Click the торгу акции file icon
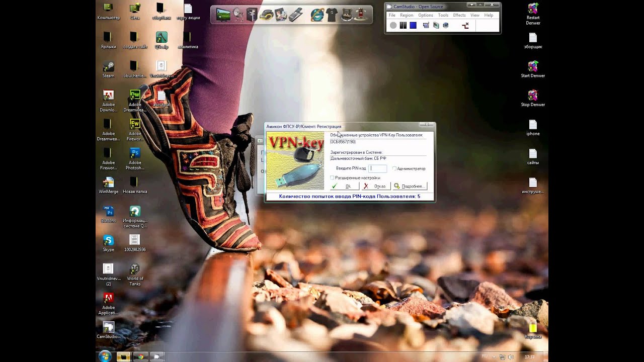The height and width of the screenshot is (362, 644). tap(188, 11)
